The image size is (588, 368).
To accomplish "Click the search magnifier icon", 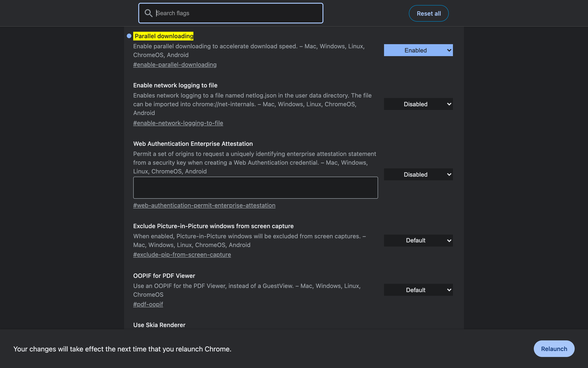I will 148,13.
